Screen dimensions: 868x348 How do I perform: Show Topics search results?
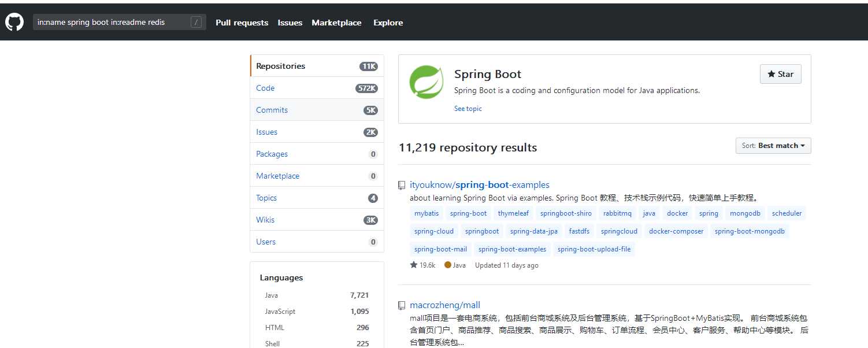(317, 198)
